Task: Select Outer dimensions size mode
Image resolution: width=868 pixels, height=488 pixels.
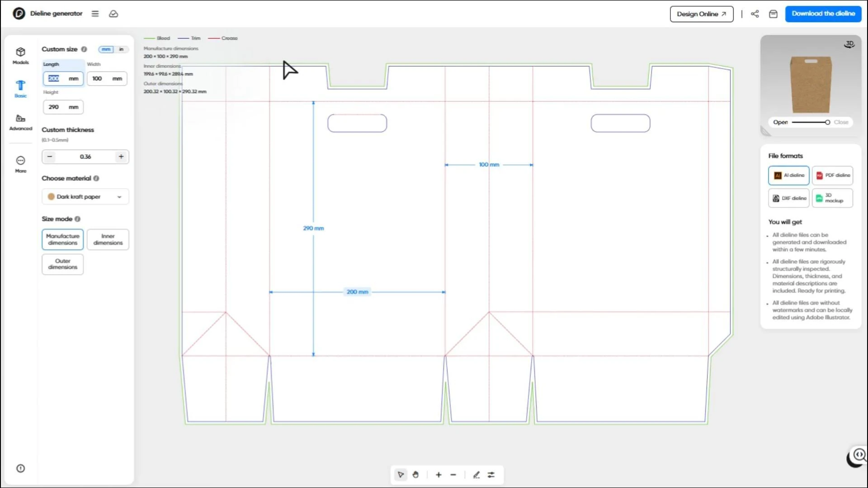Action: tap(63, 264)
